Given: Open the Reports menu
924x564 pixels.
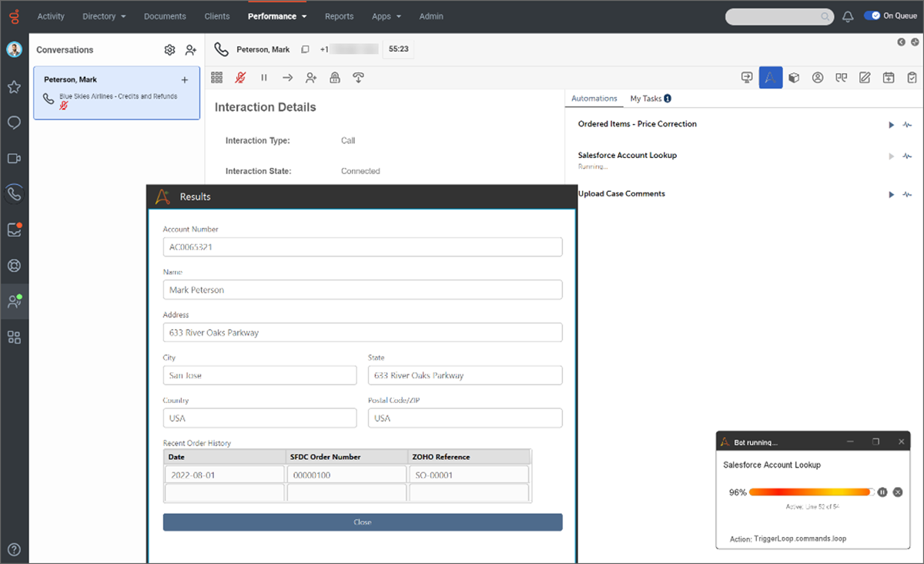Looking at the screenshot, I should click(x=339, y=16).
